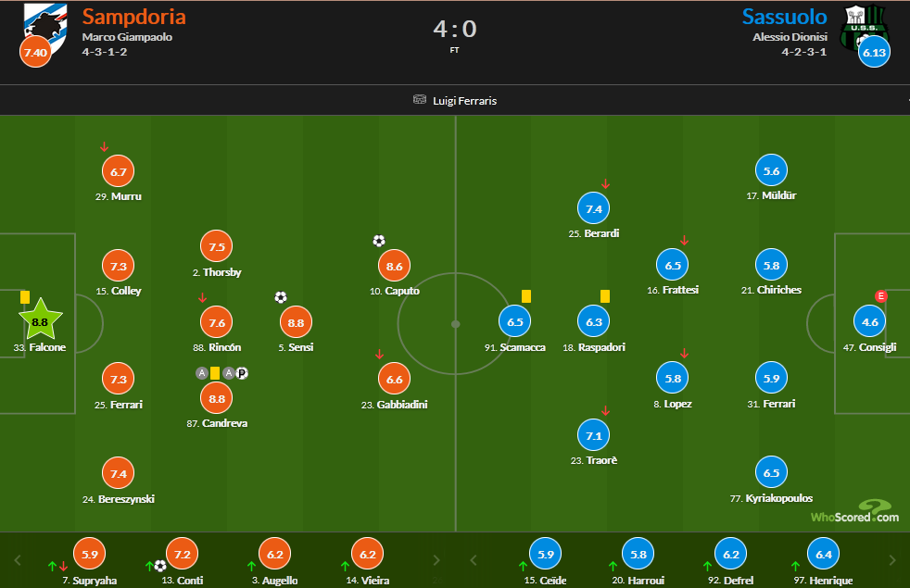Click the yellow card next to Scamacca
This screenshot has width=910, height=588.
pyautogui.click(x=525, y=296)
